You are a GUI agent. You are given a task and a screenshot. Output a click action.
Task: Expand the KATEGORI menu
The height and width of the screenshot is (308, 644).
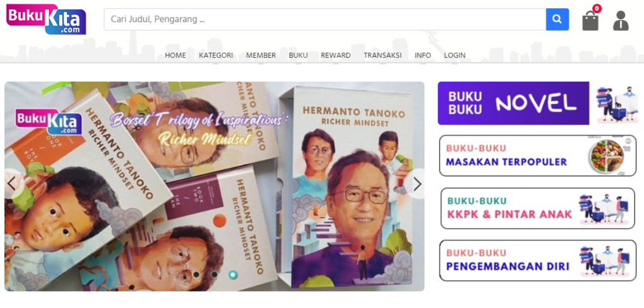216,55
